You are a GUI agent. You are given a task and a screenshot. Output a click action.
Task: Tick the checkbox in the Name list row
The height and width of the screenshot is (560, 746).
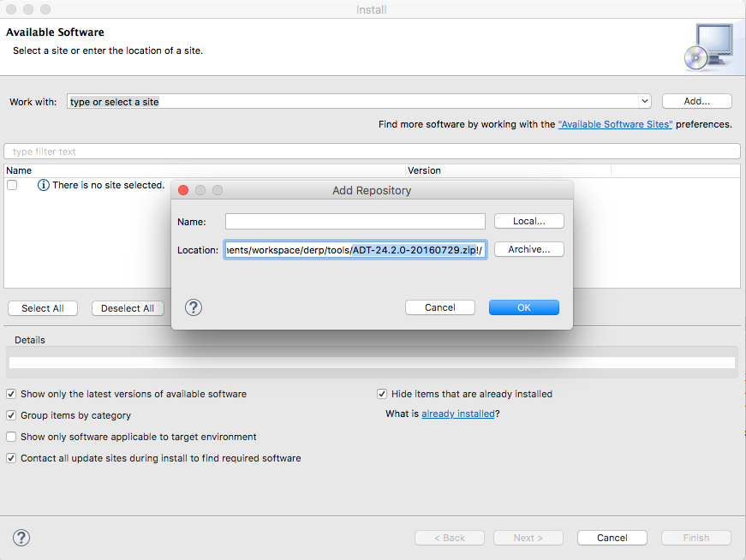point(12,185)
